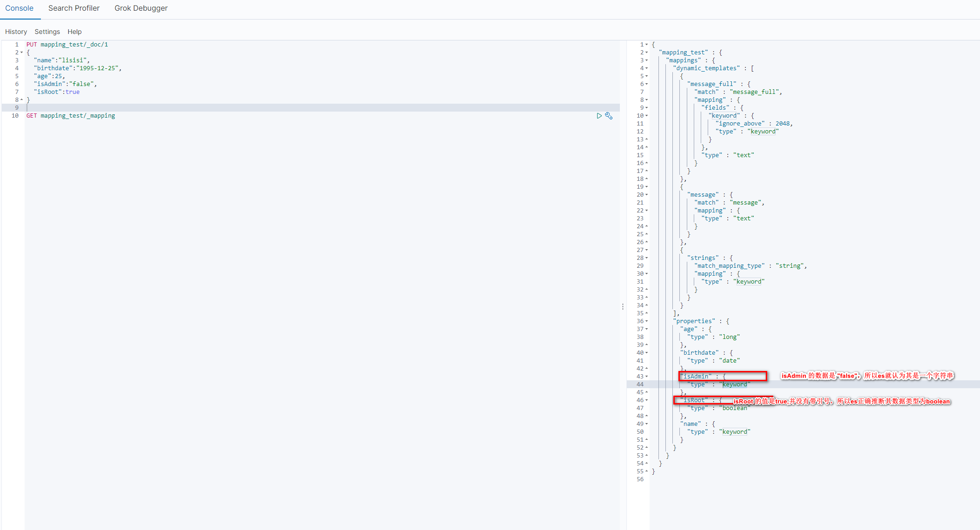Collapse the "strings" template block
980x530 pixels.
[x=646, y=258]
